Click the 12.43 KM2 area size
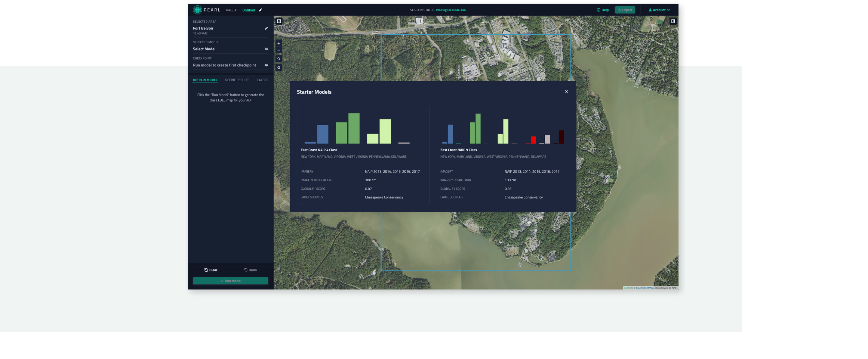This screenshot has width=868, height=359. tap(200, 33)
